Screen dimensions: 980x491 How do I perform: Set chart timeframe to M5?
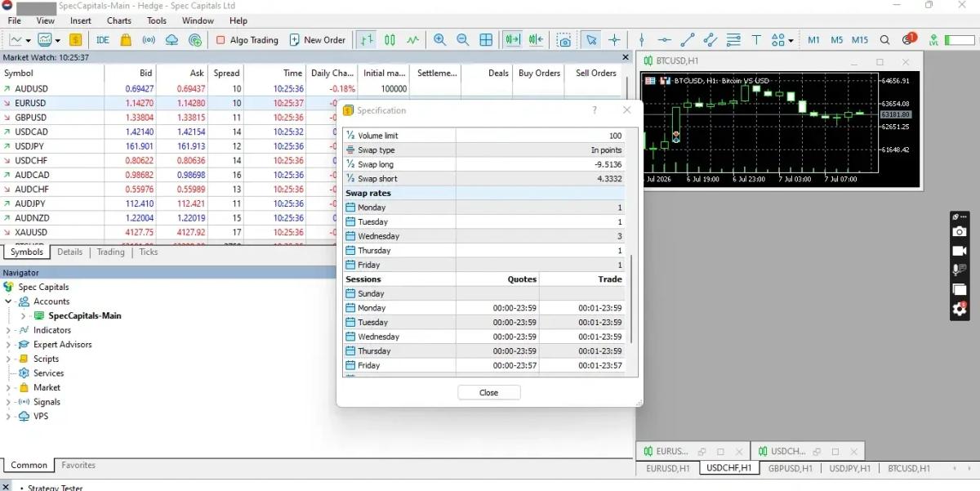837,39
